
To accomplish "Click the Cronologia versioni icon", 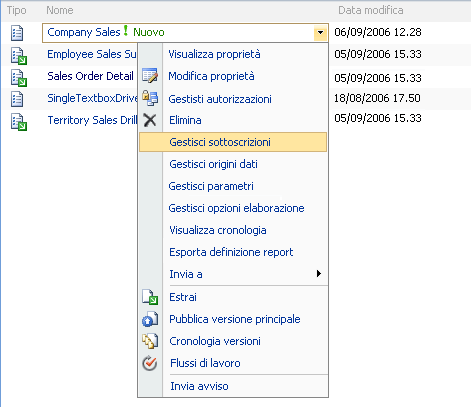I will (x=150, y=341).
